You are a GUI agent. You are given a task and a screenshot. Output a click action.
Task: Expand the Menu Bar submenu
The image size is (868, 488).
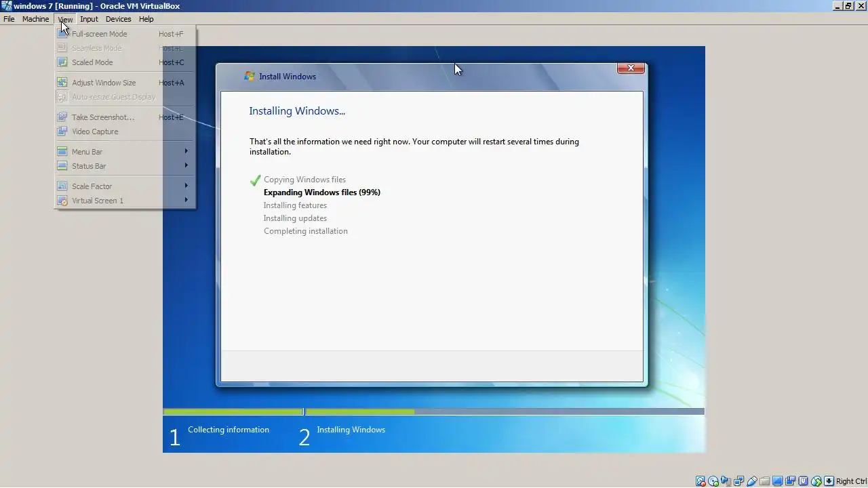(x=125, y=152)
